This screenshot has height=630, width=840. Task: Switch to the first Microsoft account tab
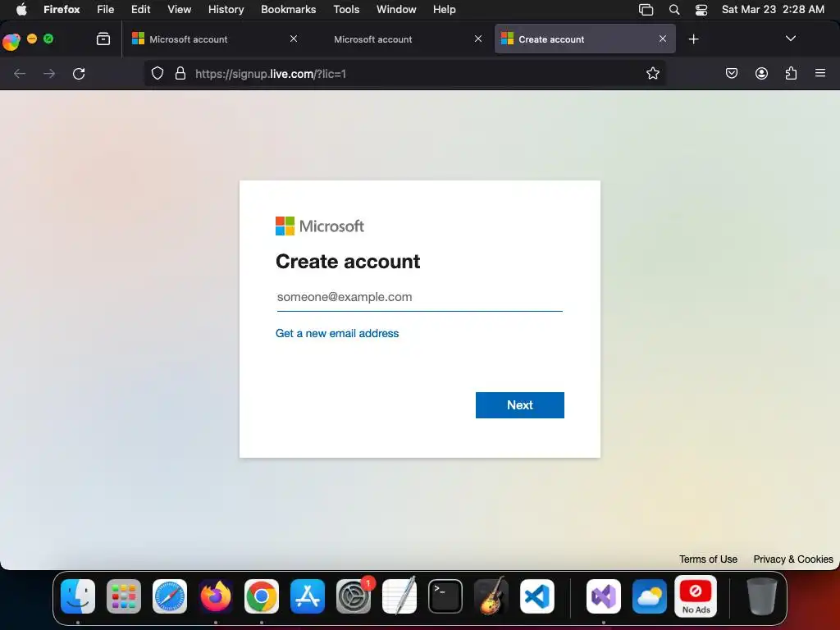tap(214, 39)
